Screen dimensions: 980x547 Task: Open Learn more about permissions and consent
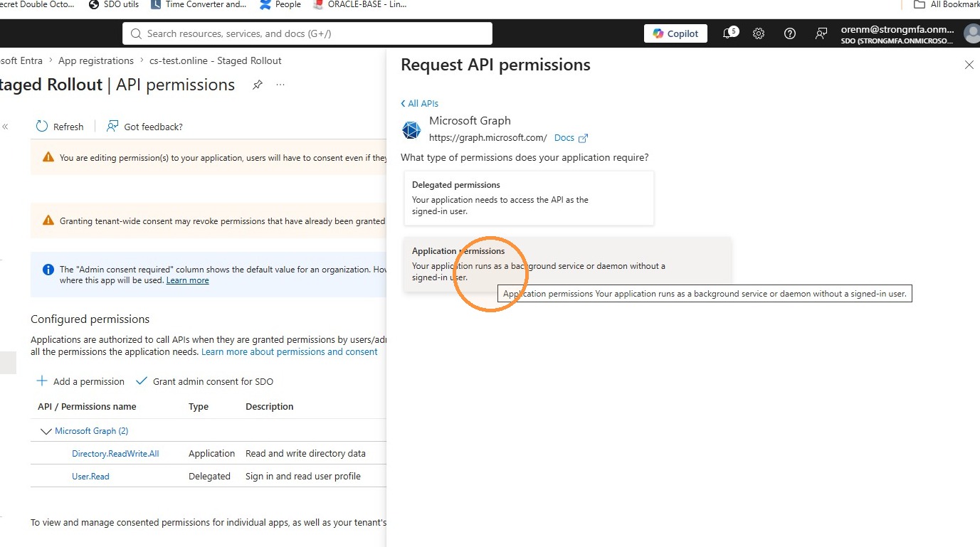click(x=290, y=351)
